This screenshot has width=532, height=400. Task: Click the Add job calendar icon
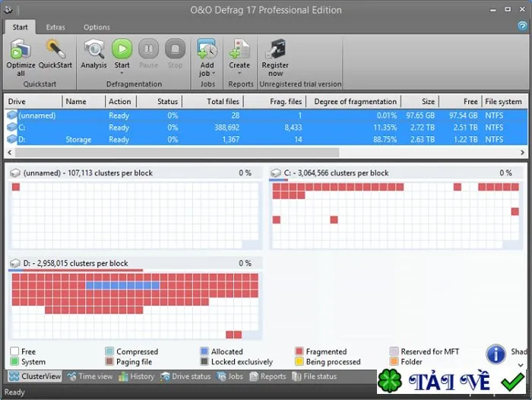coord(207,49)
